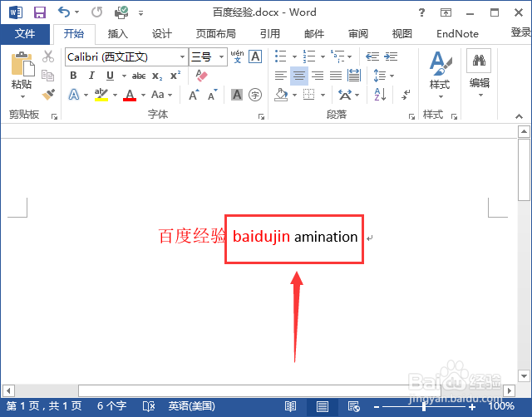Viewport: 532px width, 417px height.
Task: Grow font size with larger A
Action: click(194, 95)
